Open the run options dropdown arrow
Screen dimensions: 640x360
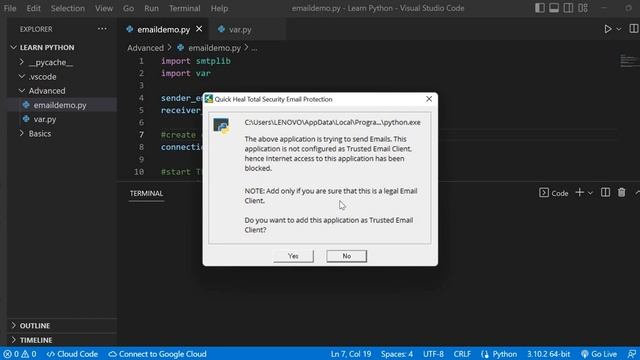[619, 29]
